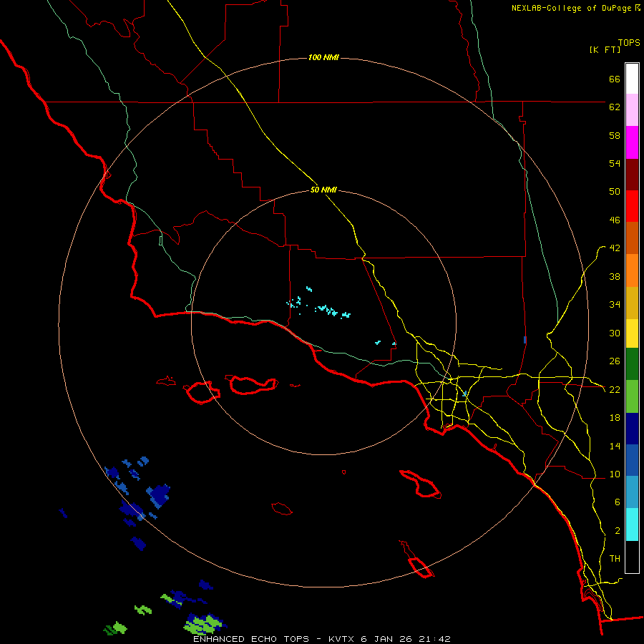Viewport: 644px width, 644px height.
Task: Click the 6 JAN 26 date text
Action: tap(386, 639)
